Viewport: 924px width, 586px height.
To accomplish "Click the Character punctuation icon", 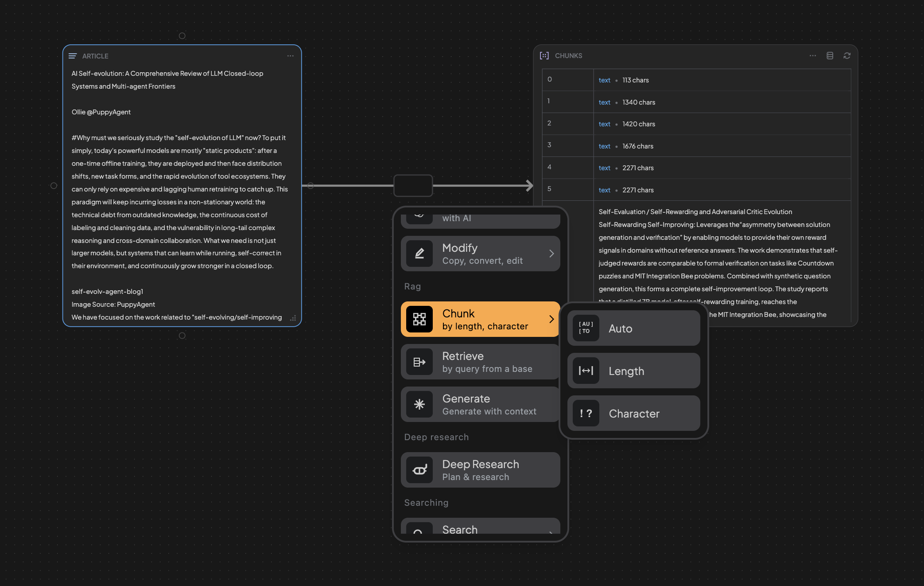I will [x=586, y=413].
